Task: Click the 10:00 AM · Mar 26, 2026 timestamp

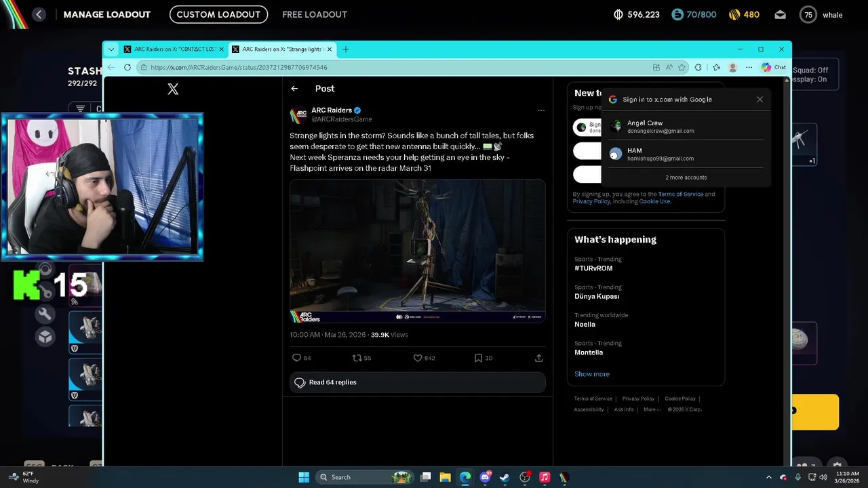Action: pyautogui.click(x=328, y=335)
